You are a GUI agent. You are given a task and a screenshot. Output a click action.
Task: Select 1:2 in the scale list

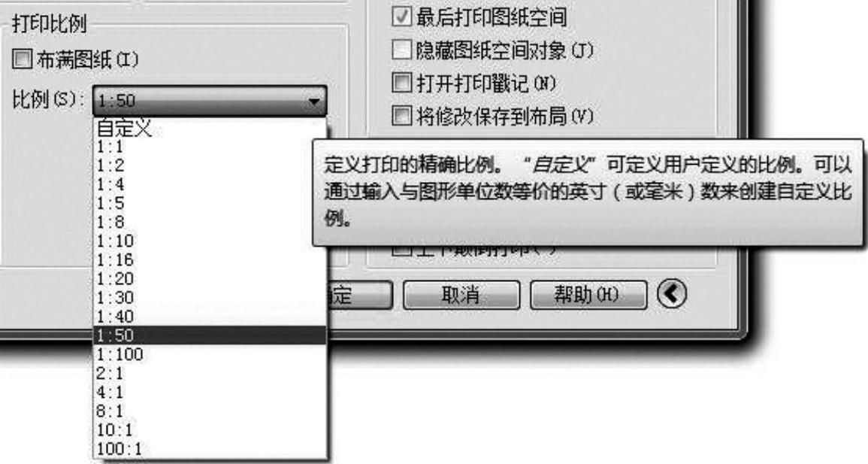point(210,165)
